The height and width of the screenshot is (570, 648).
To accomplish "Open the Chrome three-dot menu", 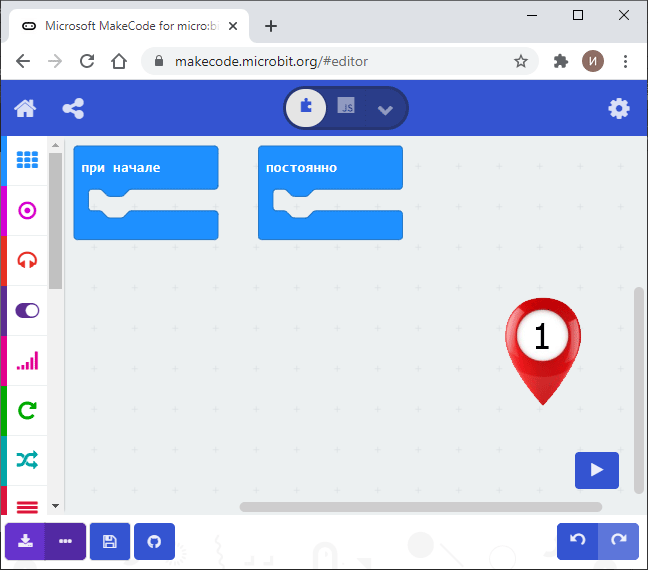I will [x=625, y=61].
